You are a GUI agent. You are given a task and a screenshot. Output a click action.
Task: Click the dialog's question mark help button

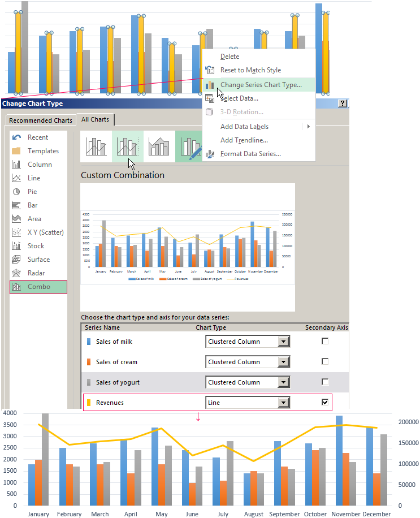342,103
